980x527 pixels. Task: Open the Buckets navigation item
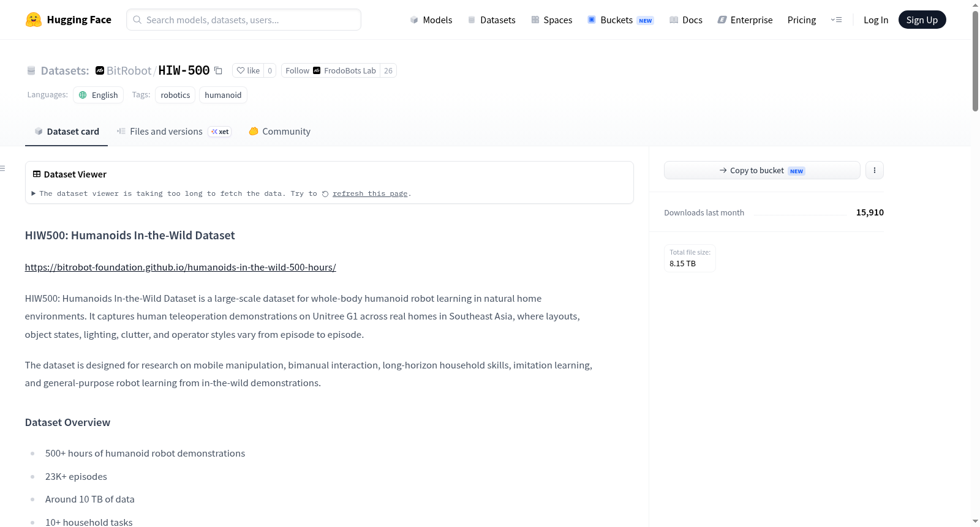(x=620, y=20)
